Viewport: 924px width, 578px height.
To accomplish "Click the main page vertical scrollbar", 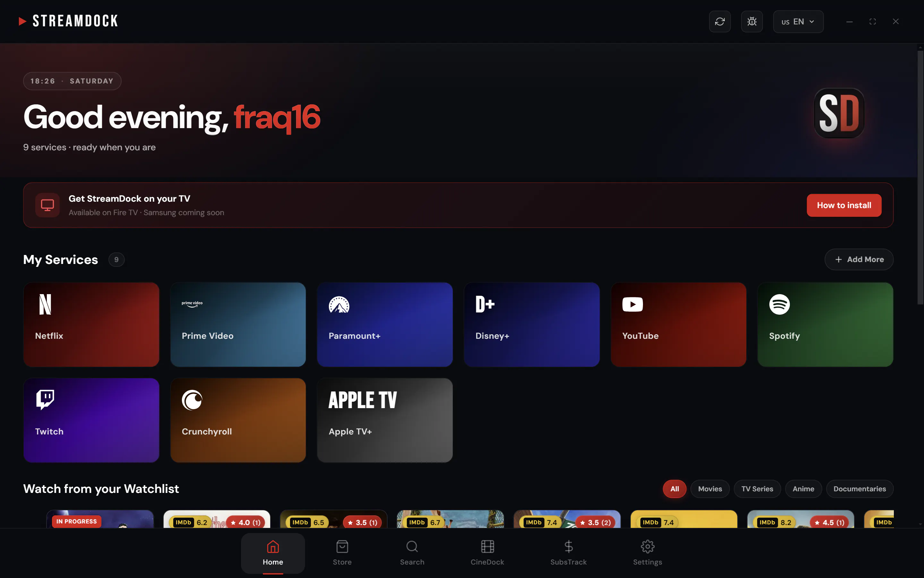I will click(x=920, y=177).
